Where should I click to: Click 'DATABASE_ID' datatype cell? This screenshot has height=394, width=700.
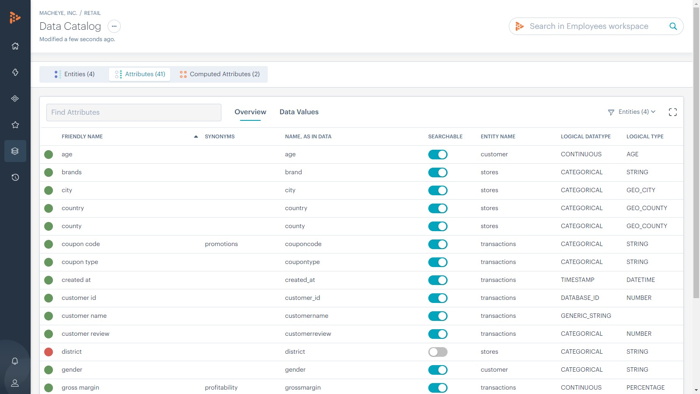pos(580,298)
